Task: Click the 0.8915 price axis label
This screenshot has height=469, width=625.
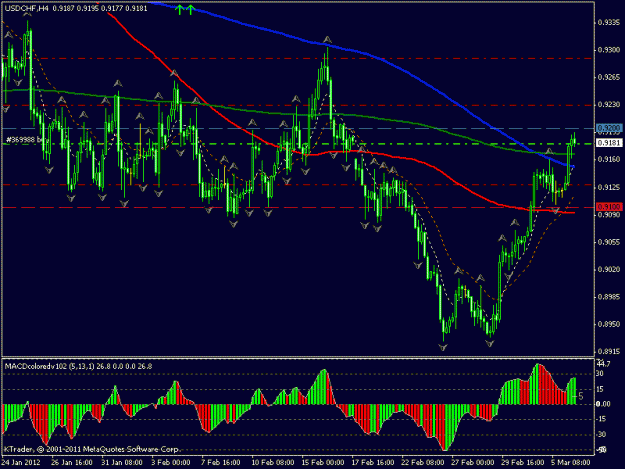Action: (609, 352)
